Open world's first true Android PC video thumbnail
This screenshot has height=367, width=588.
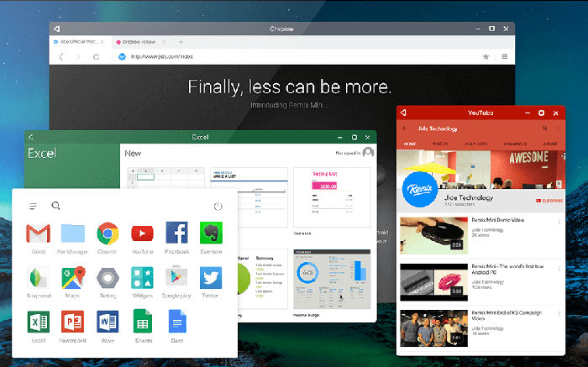coord(434,282)
